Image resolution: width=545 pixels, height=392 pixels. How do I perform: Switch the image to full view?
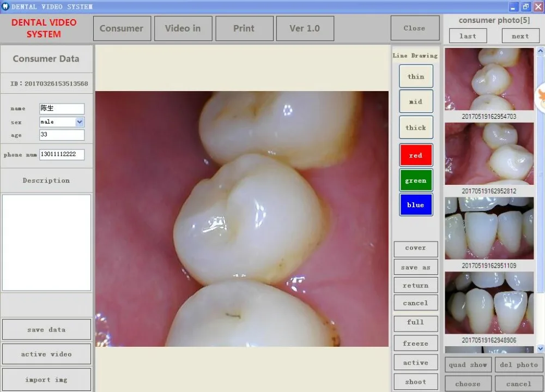tap(416, 323)
